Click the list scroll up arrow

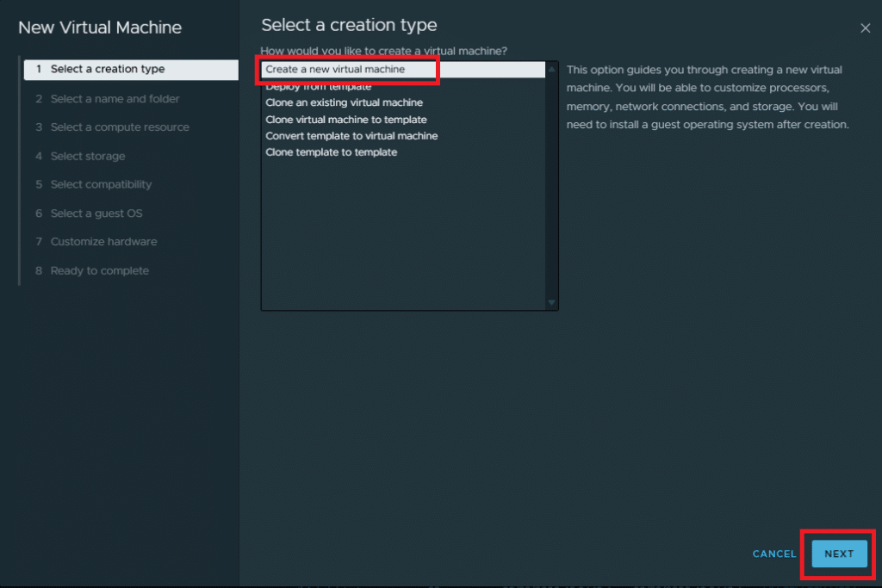pos(551,69)
